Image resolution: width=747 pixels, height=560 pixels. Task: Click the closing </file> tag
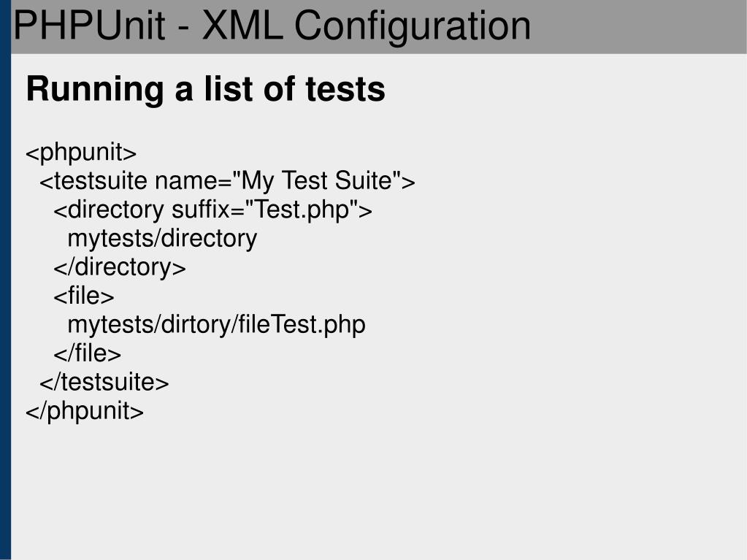tap(87, 353)
